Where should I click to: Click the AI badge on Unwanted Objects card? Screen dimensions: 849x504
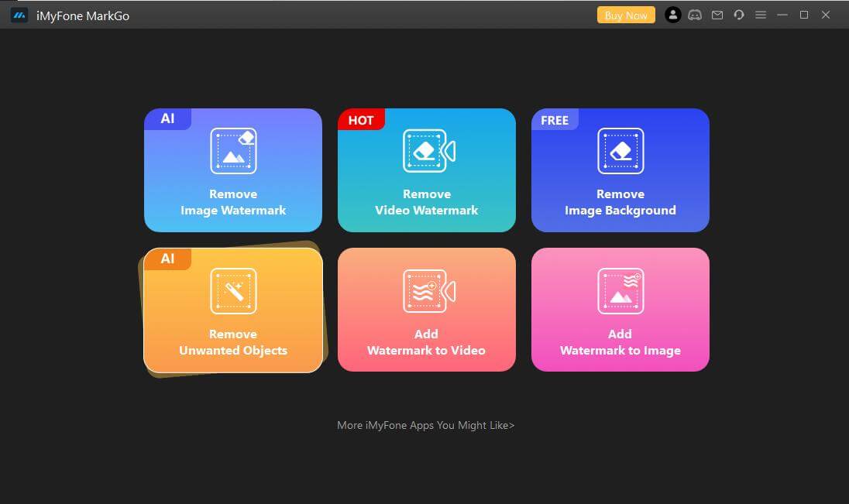167,259
